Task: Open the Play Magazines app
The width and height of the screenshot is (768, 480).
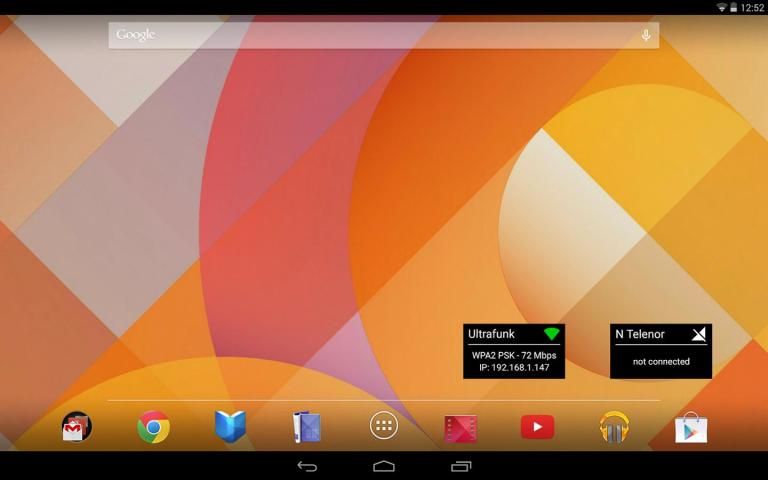Action: coord(307,427)
